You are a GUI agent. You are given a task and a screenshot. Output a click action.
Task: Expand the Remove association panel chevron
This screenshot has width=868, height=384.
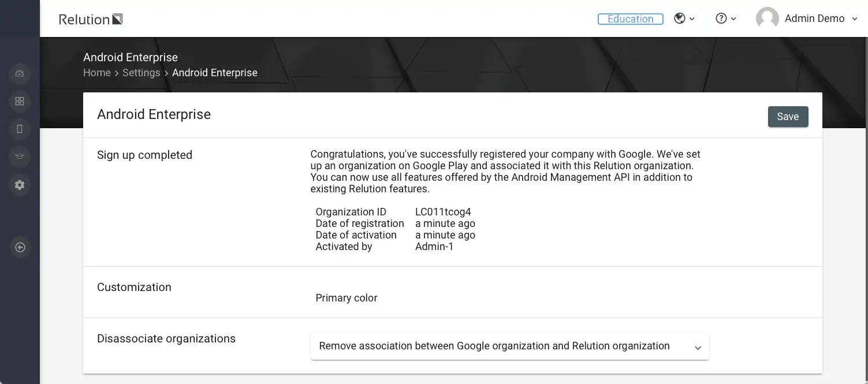[x=698, y=348]
